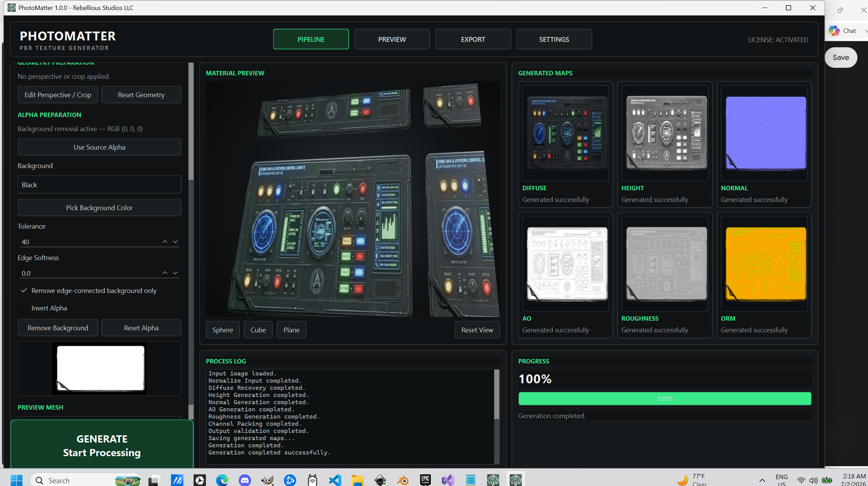Open Epic Games Launcher from taskbar
The width and height of the screenshot is (868, 486).
click(x=425, y=480)
